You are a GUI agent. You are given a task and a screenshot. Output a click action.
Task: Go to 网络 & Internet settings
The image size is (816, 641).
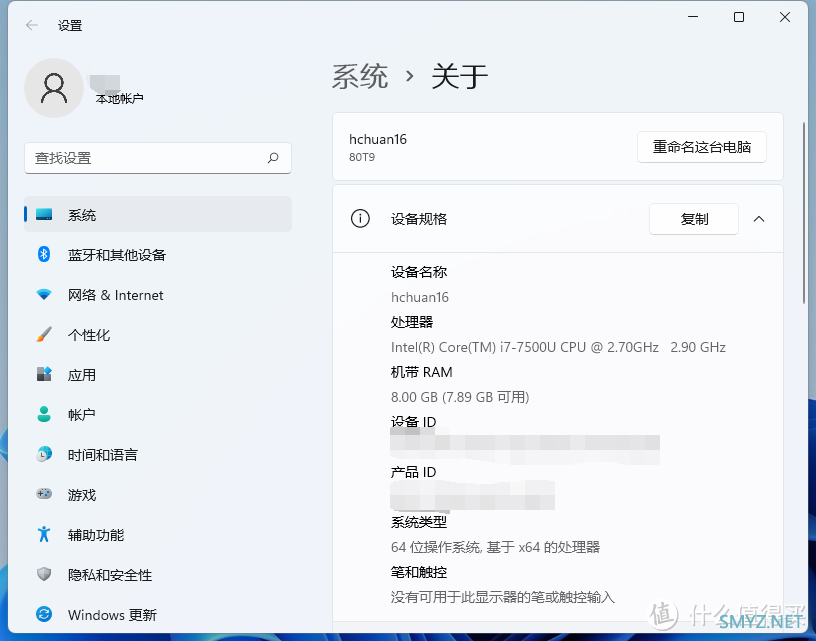point(158,294)
